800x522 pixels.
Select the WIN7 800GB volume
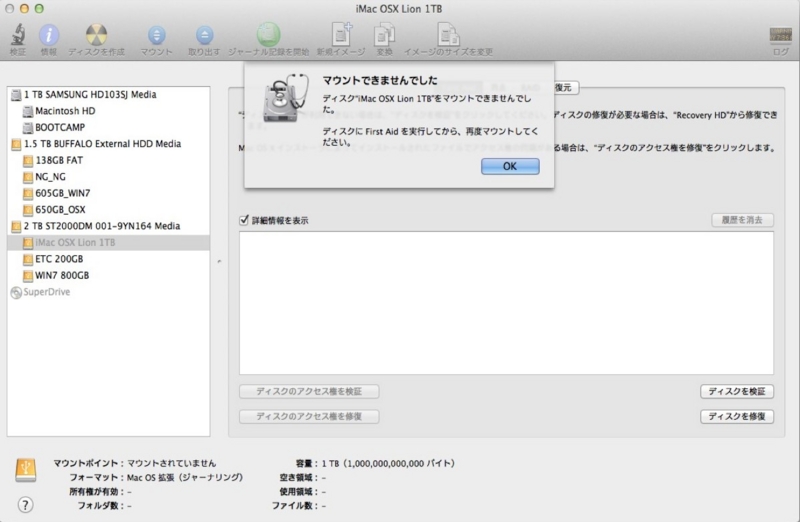coord(108,276)
